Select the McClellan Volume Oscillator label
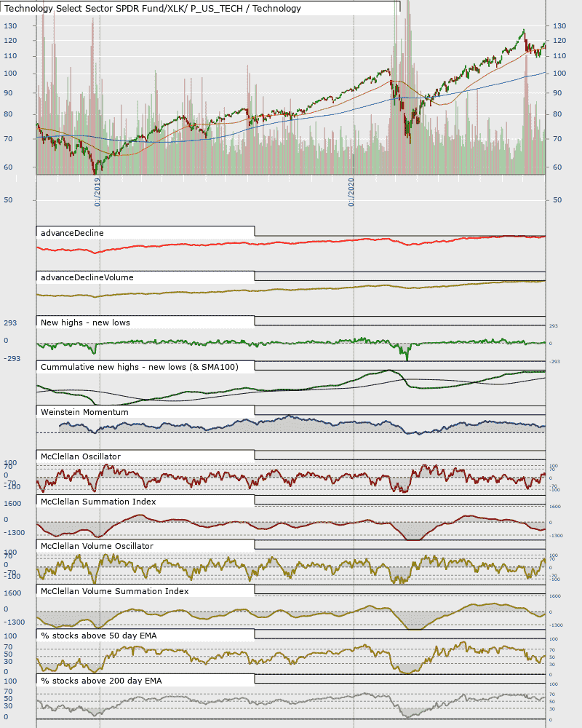The height and width of the screenshot is (728, 582). (97, 547)
